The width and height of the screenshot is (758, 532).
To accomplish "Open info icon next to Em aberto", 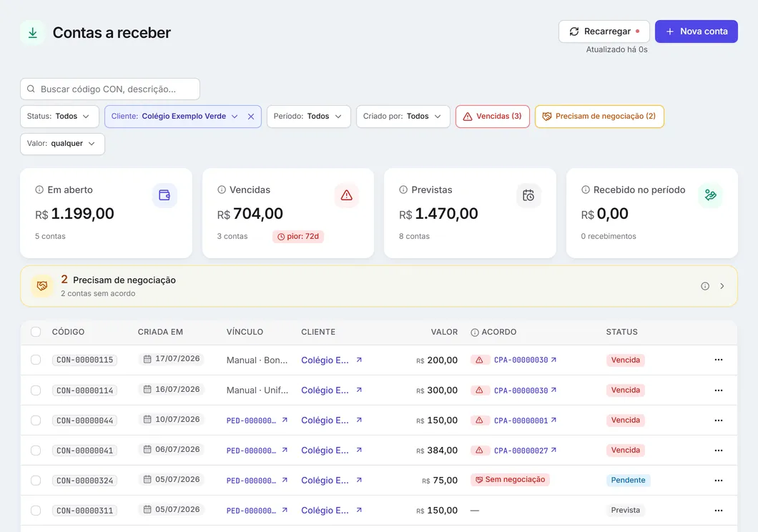I will [39, 190].
